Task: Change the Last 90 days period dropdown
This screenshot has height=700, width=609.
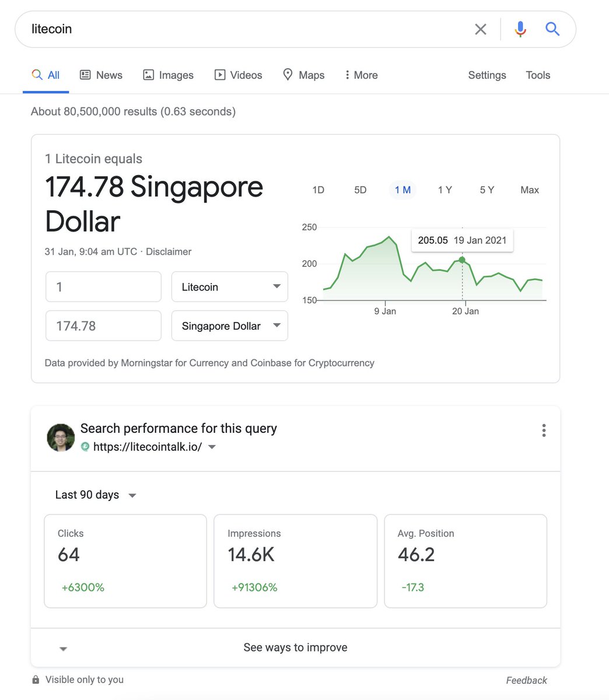Action: coord(96,495)
